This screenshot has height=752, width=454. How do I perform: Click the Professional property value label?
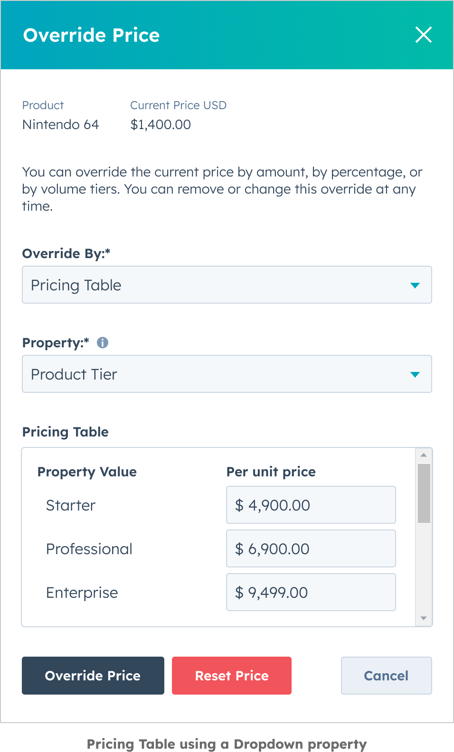(x=89, y=549)
